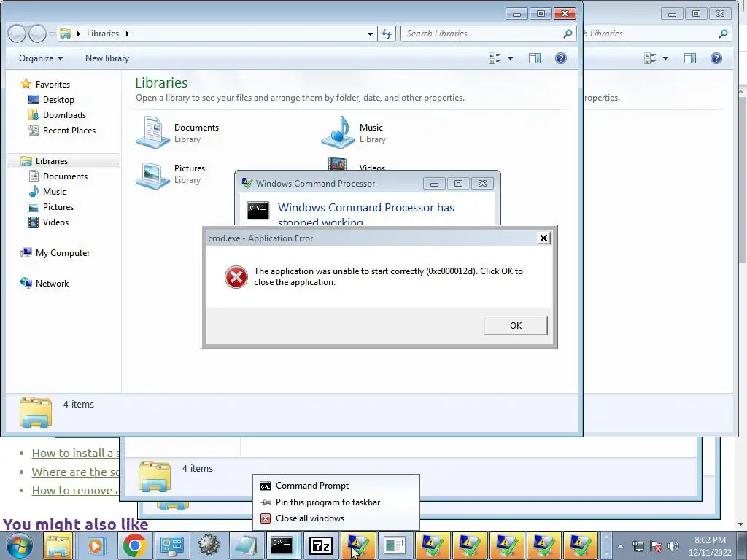The height and width of the screenshot is (560, 747).
Task: Click the volume speaker icon in the tray
Action: 673,546
